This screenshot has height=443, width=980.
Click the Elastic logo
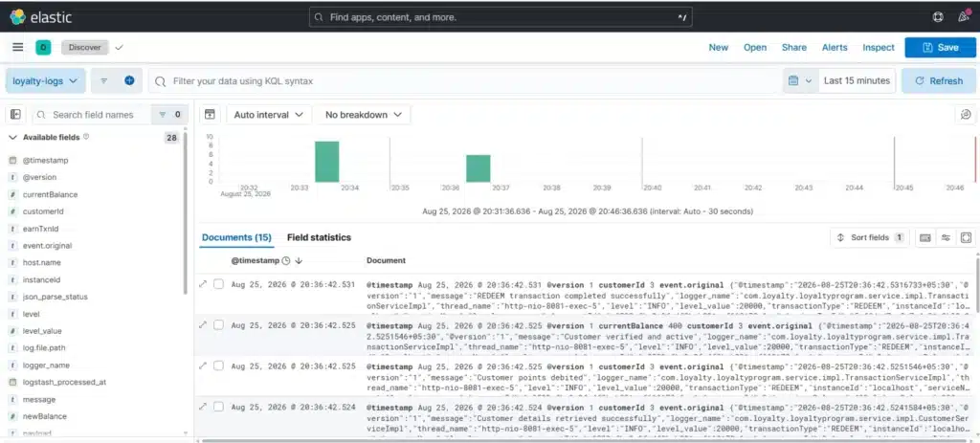click(x=40, y=17)
